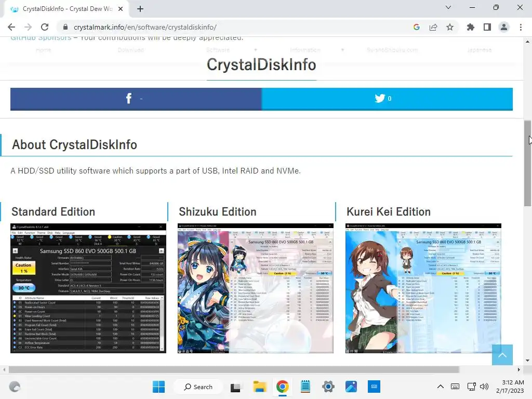Share this page icon

coord(433,27)
